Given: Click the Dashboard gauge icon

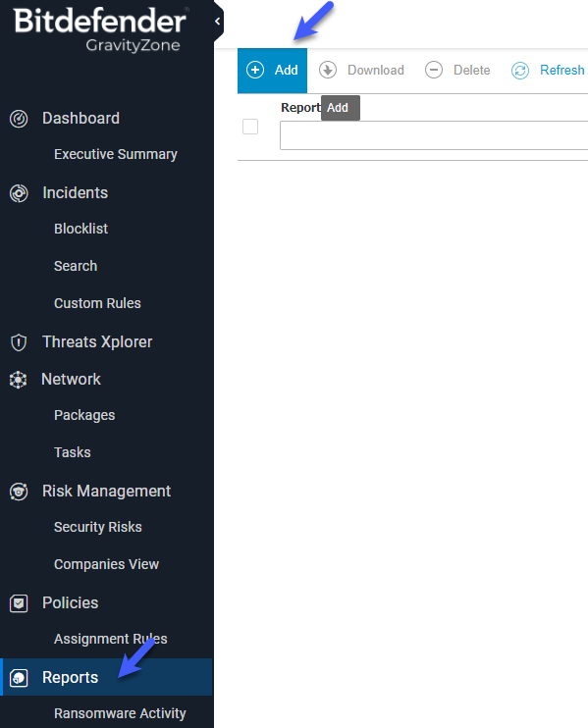Looking at the screenshot, I should [x=19, y=119].
